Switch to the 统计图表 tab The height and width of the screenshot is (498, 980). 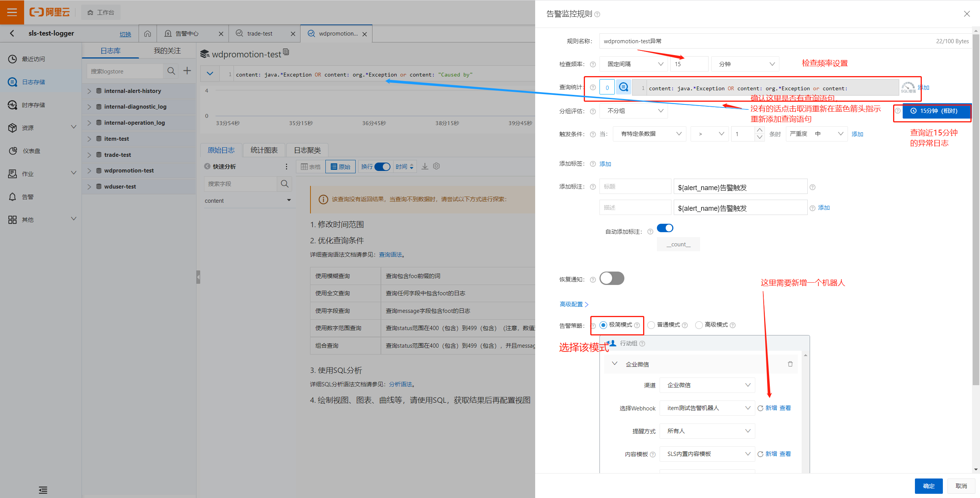[x=264, y=150]
